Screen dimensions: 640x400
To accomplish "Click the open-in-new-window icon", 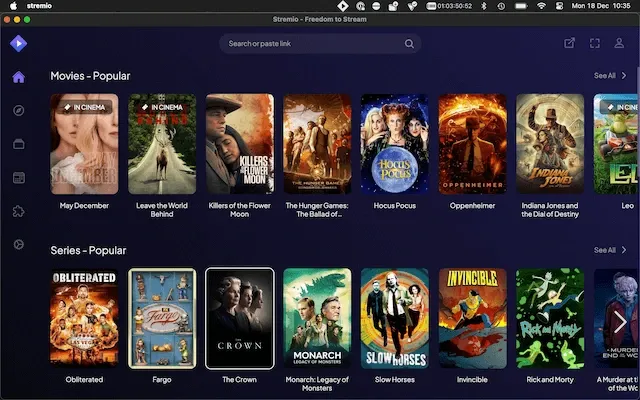I will 569,43.
